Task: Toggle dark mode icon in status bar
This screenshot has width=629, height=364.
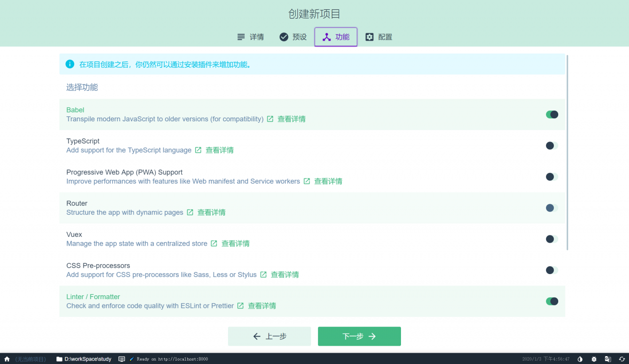Action: 580,359
